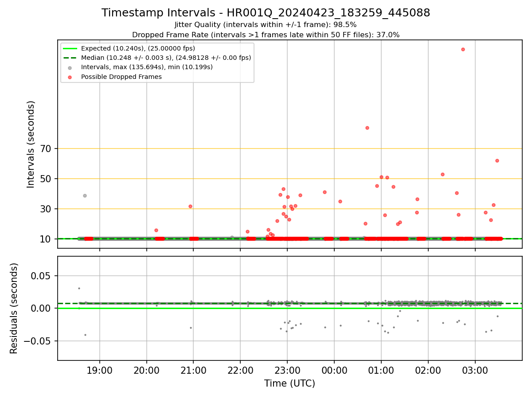Click the '21:00' x-axis tick label
This screenshot has width=532, height=399.
(193, 370)
